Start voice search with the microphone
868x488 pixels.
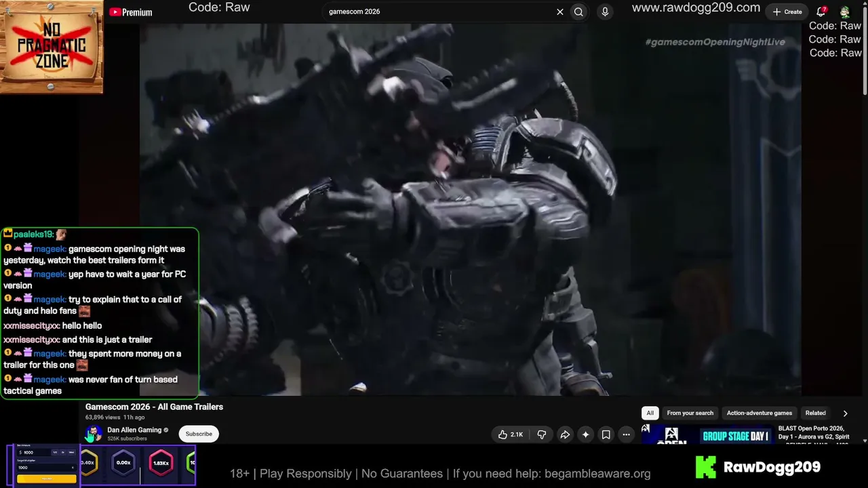click(605, 12)
